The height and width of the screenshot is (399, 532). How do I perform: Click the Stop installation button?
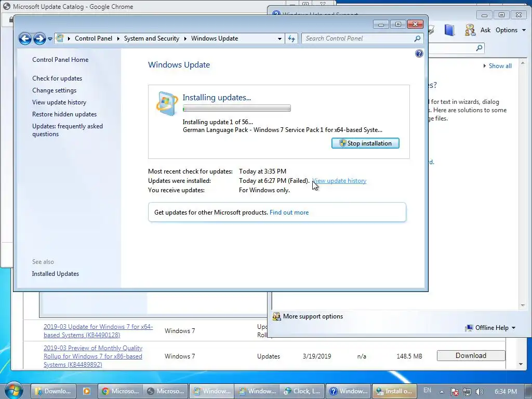365,143
